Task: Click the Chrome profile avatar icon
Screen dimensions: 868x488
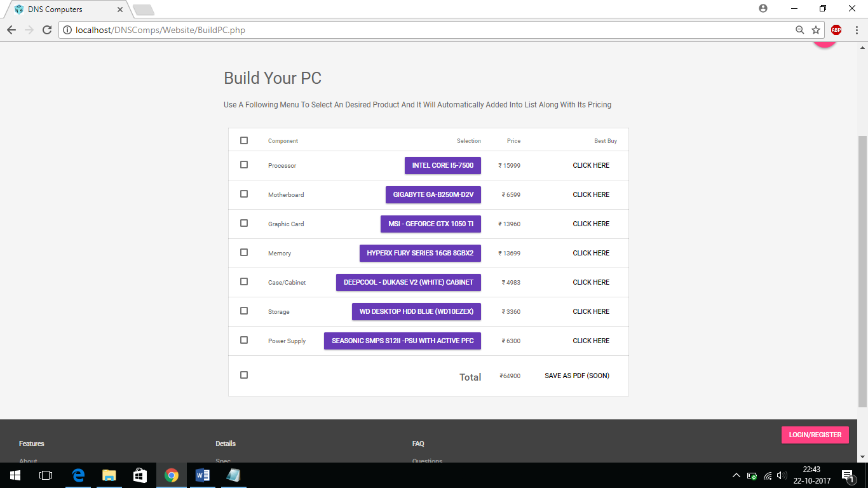Action: click(x=763, y=8)
